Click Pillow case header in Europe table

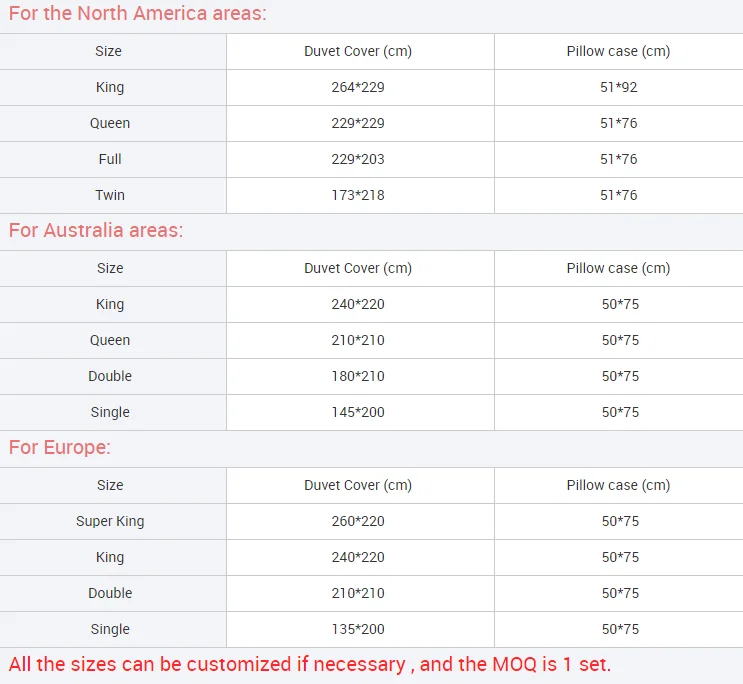point(618,485)
